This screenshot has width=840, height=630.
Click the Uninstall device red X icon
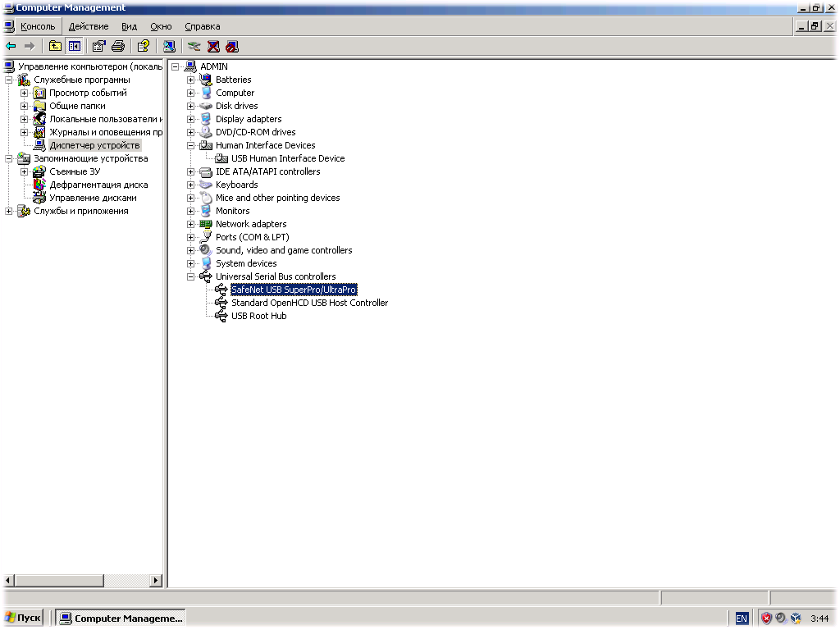[x=213, y=47]
